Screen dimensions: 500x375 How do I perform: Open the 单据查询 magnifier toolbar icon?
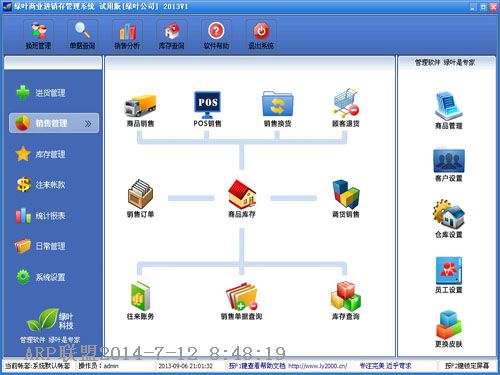click(83, 36)
